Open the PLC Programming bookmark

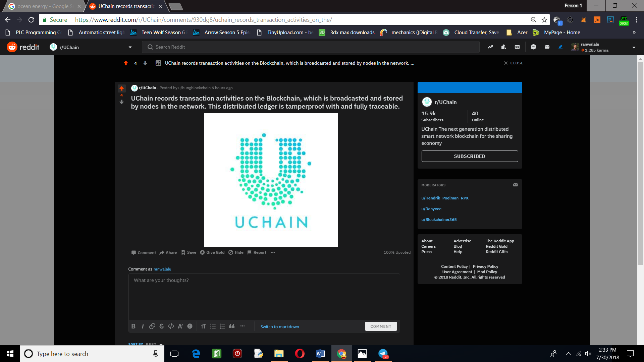34,33
